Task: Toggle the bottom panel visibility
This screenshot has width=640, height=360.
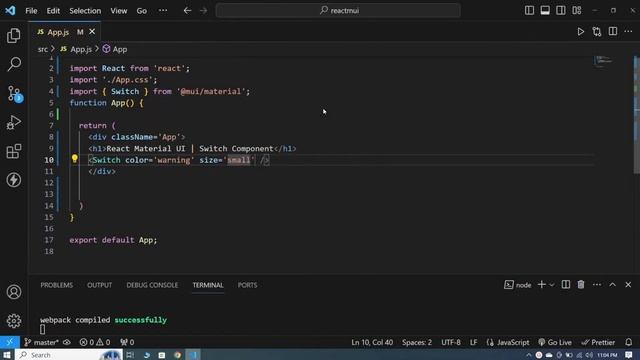Action: click(x=545, y=11)
